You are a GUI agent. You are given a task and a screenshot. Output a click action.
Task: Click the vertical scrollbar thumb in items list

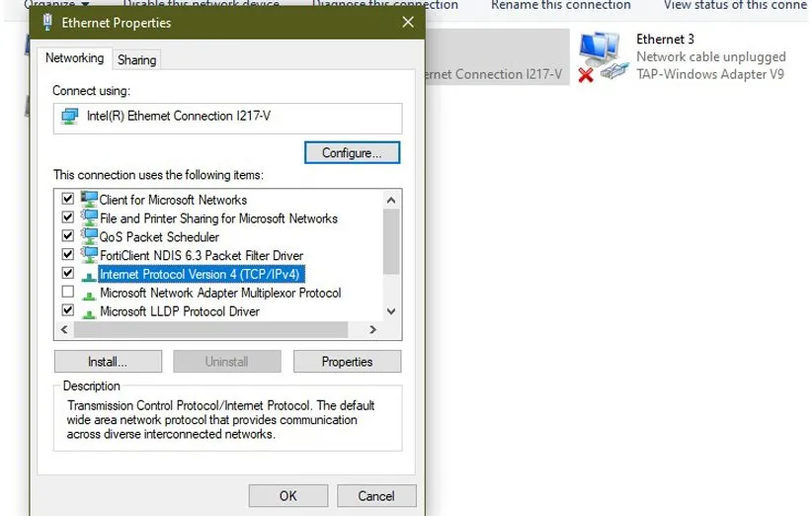click(x=391, y=241)
